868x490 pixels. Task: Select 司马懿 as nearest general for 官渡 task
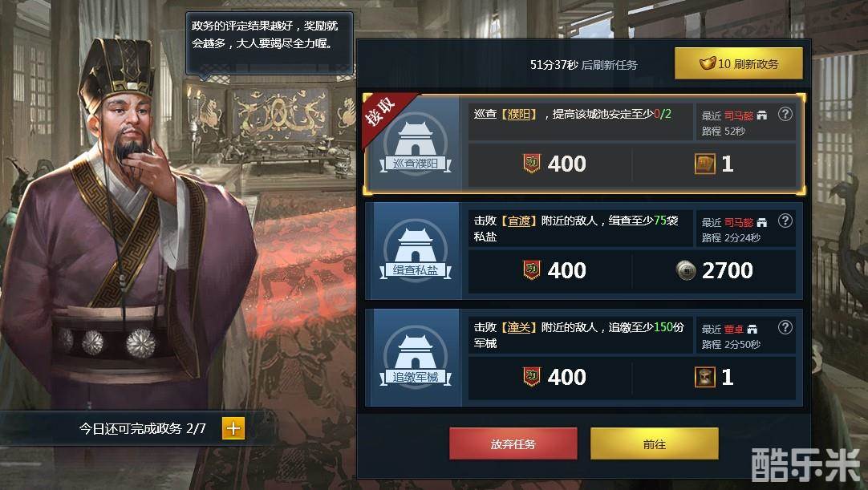pos(739,223)
